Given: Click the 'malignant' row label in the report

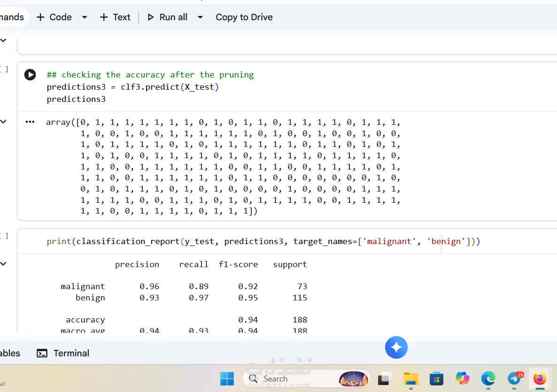Looking at the screenshot, I should (x=83, y=286).
